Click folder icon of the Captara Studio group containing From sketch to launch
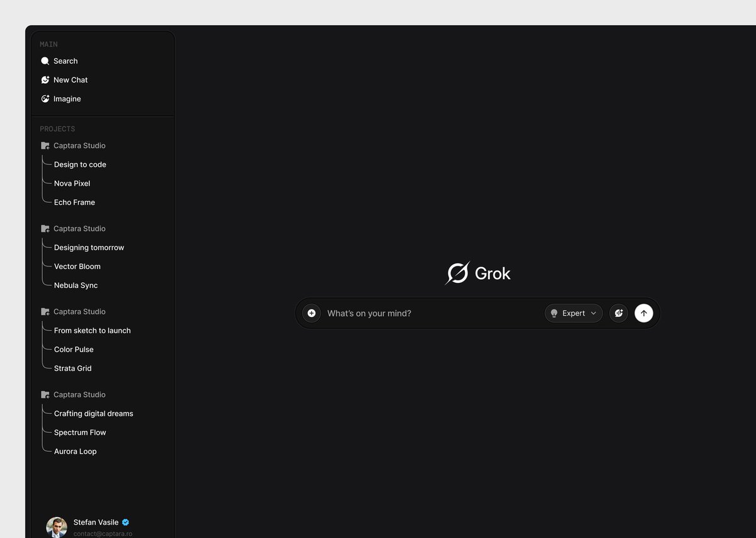Screen dimensions: 756x538 pyautogui.click(x=45, y=312)
